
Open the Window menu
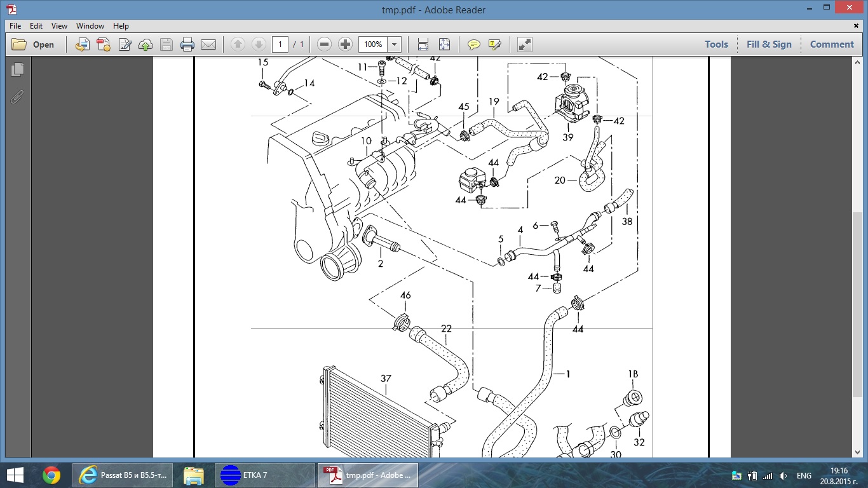(90, 26)
